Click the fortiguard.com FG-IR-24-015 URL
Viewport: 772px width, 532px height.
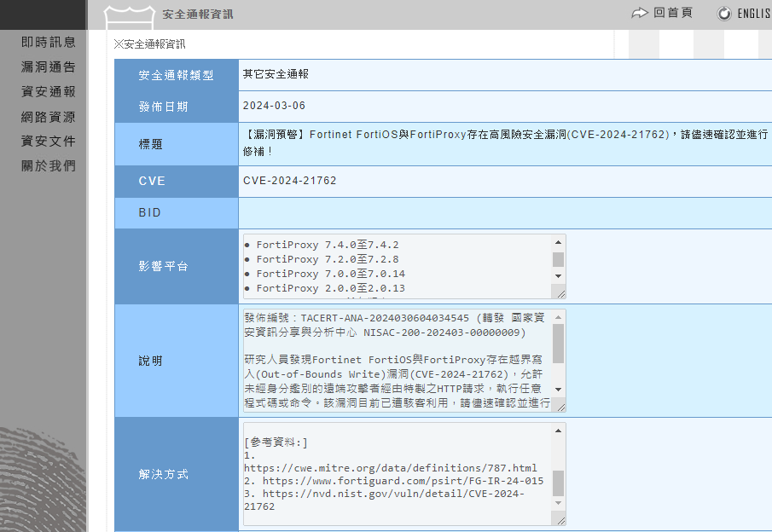point(403,481)
